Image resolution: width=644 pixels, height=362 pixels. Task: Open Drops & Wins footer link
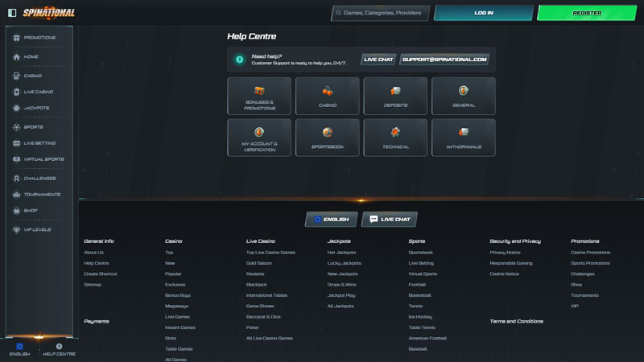(x=341, y=285)
